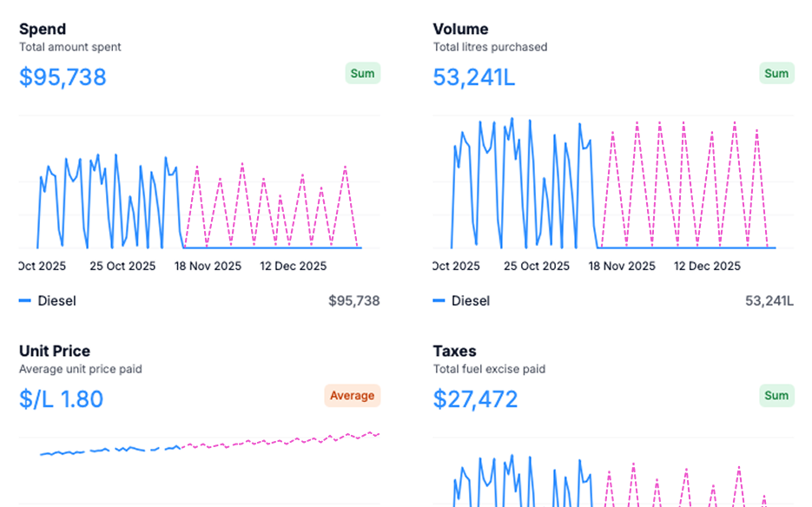Click the Sum badge on Taxes card
Viewport: 812px width, 507px height.
tap(776, 396)
